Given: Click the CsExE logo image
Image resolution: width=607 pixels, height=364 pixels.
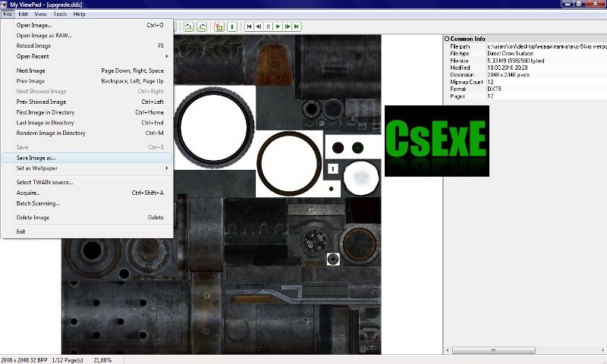Looking at the screenshot, I should [436, 140].
